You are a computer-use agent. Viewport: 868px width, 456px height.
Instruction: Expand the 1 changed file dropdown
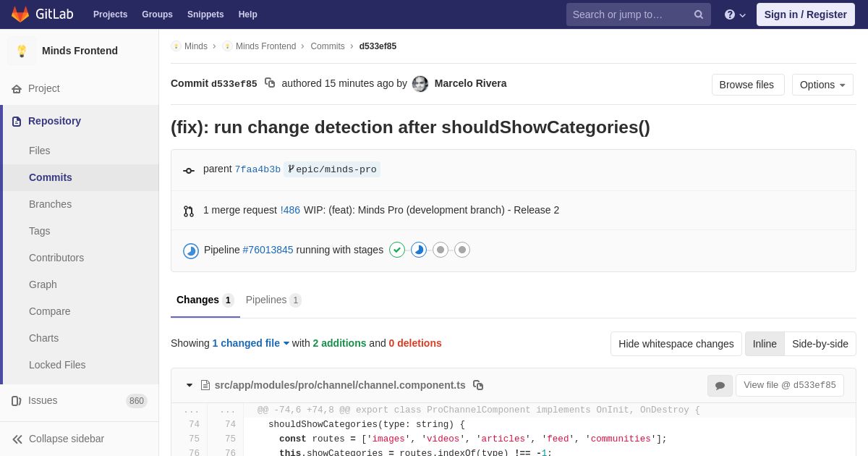(251, 343)
